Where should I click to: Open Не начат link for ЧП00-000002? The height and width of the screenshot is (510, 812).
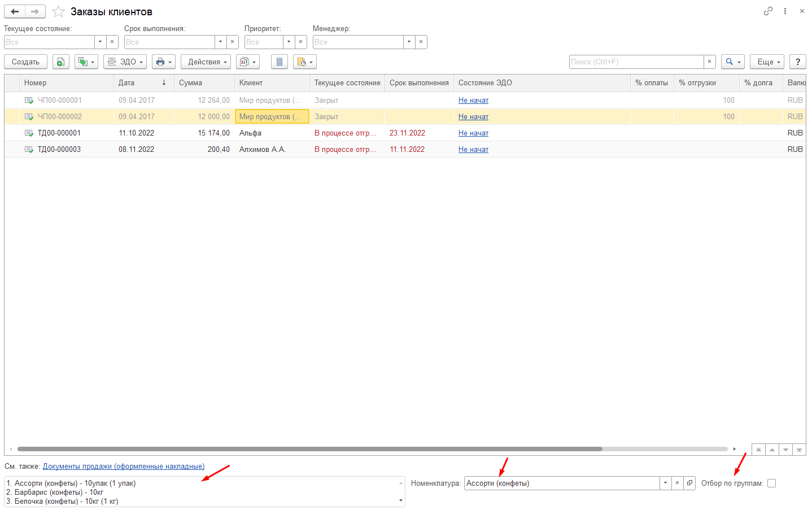tap(473, 116)
